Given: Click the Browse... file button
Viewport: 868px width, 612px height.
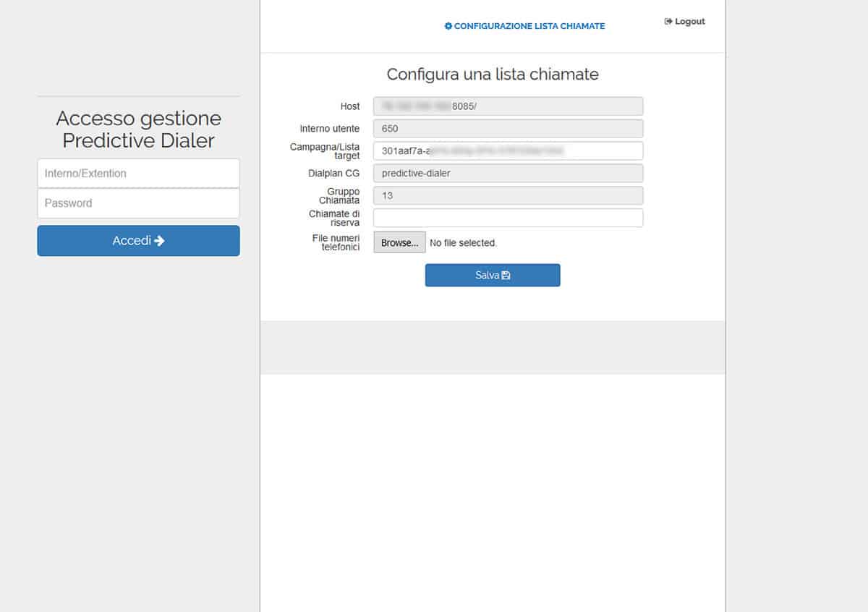Looking at the screenshot, I should pos(399,242).
